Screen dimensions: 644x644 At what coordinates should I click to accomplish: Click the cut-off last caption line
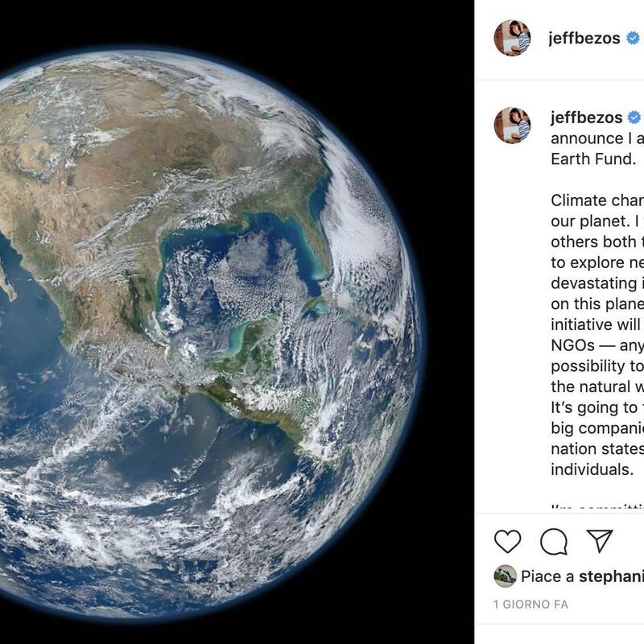597,509
